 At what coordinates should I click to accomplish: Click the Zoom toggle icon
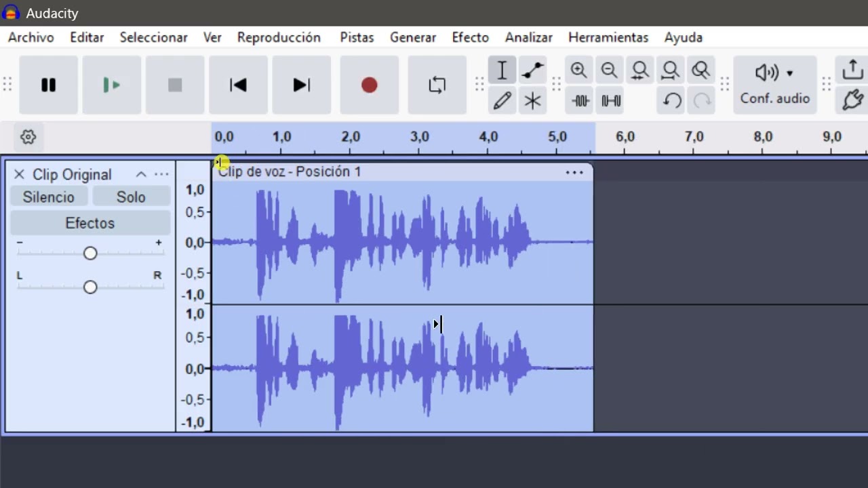[701, 70]
